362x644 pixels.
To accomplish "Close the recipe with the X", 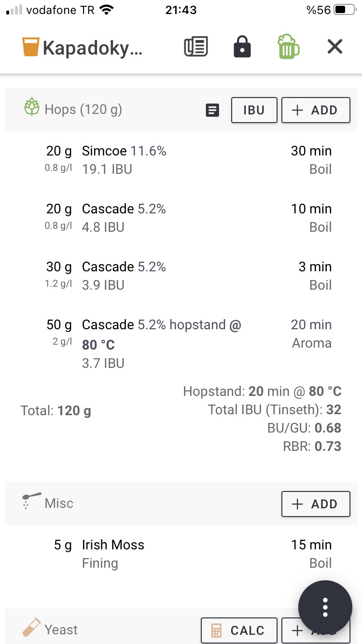I will (334, 47).
